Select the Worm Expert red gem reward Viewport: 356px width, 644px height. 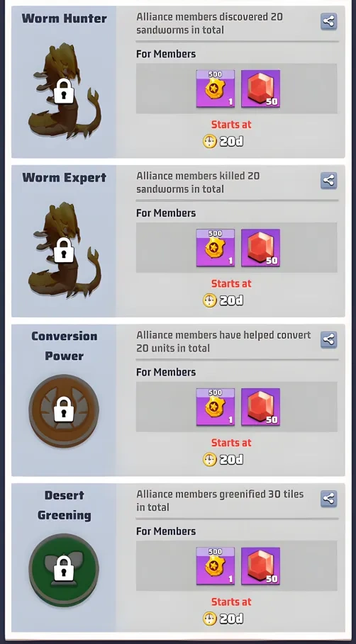tap(261, 248)
